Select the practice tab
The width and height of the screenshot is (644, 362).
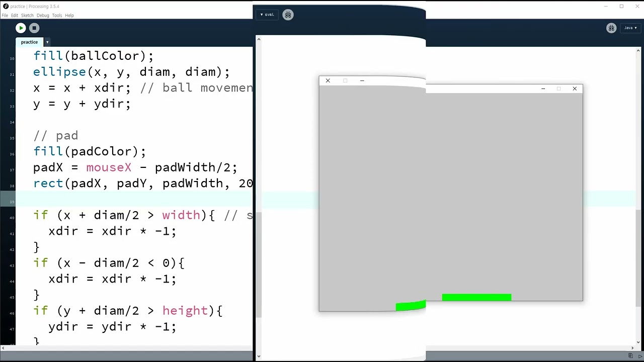coord(29,42)
